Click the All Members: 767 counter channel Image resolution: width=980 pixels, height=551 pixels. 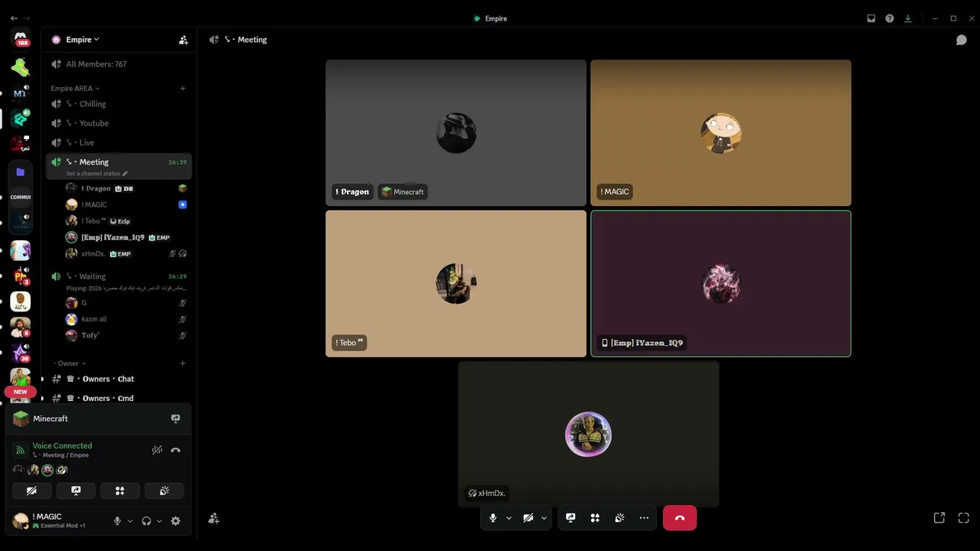click(x=119, y=64)
